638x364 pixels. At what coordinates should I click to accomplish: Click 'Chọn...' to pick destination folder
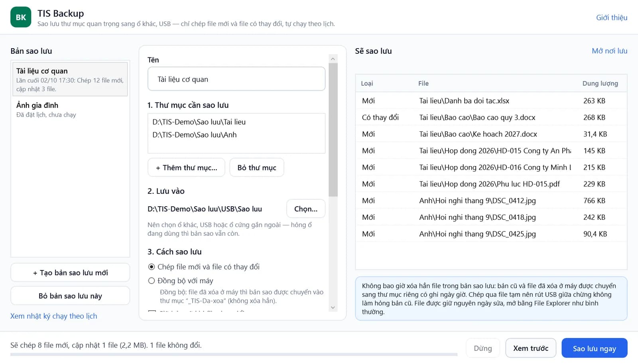(x=306, y=209)
